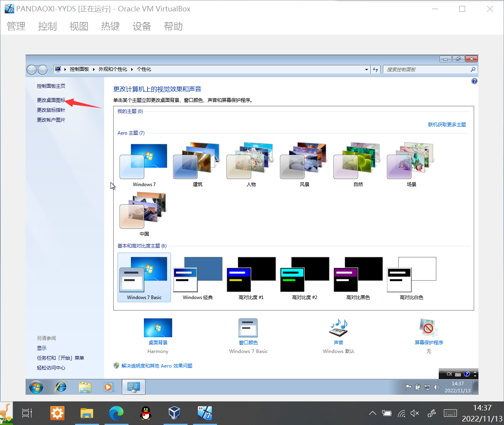Open recent pages dropdown beside nav arrows
The image size is (504, 425).
(50, 70)
